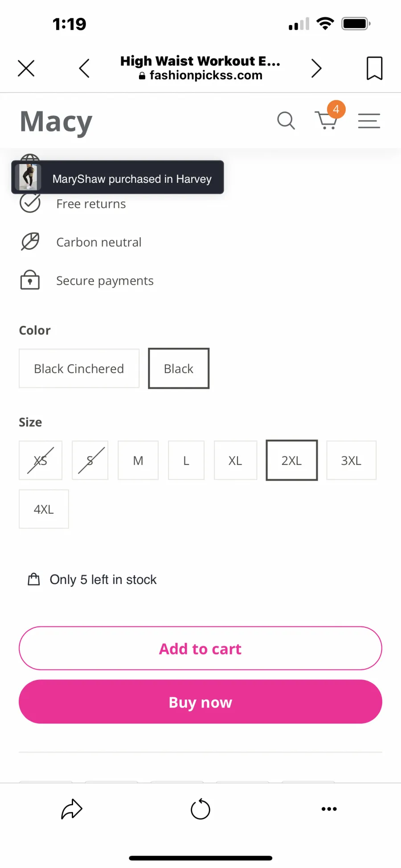This screenshot has height=868, width=401.
Task: Click the pink Buy now button
Action: [x=200, y=702]
